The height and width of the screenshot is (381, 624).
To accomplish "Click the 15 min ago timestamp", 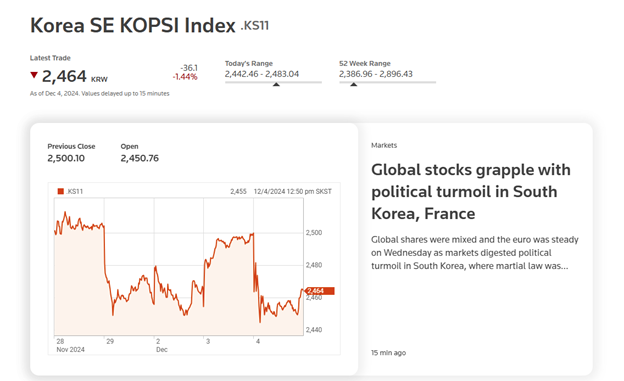I will 388,353.
